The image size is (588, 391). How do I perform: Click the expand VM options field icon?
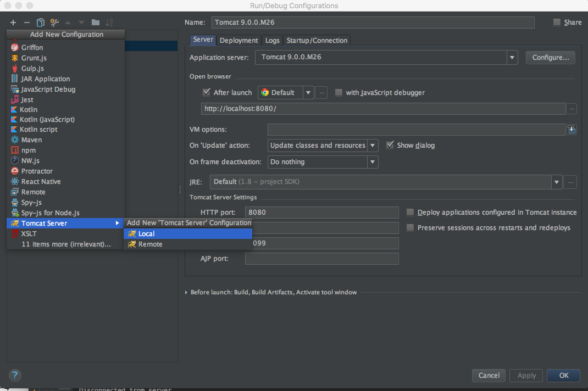(x=572, y=130)
